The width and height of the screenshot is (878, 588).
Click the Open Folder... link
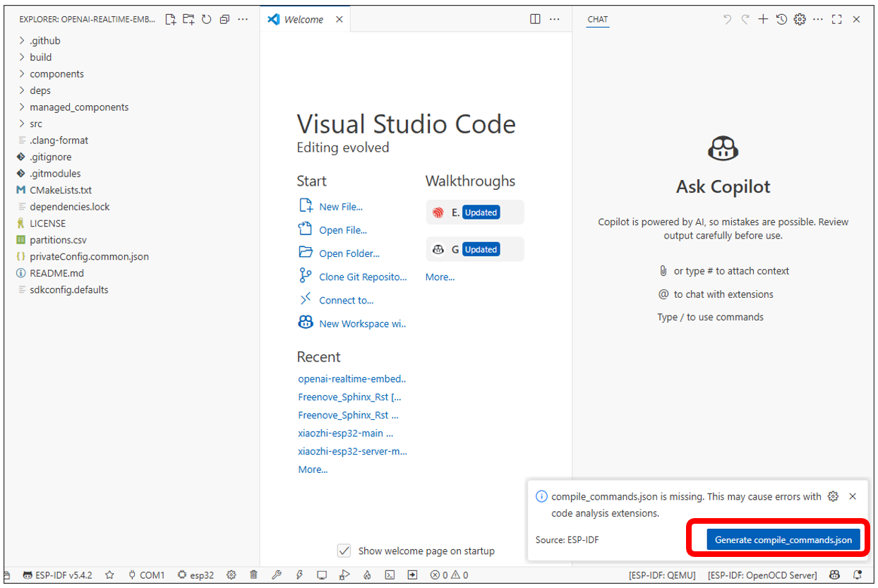(x=349, y=253)
